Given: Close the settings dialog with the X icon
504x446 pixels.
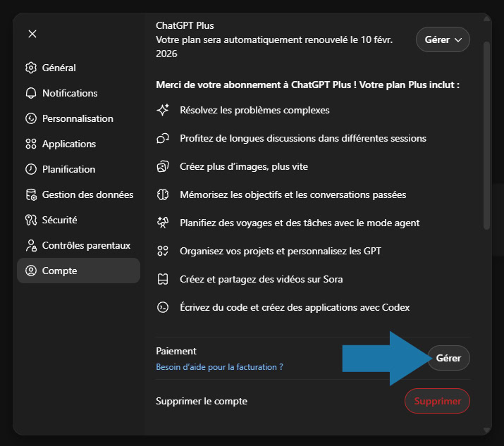Looking at the screenshot, I should (x=32, y=34).
